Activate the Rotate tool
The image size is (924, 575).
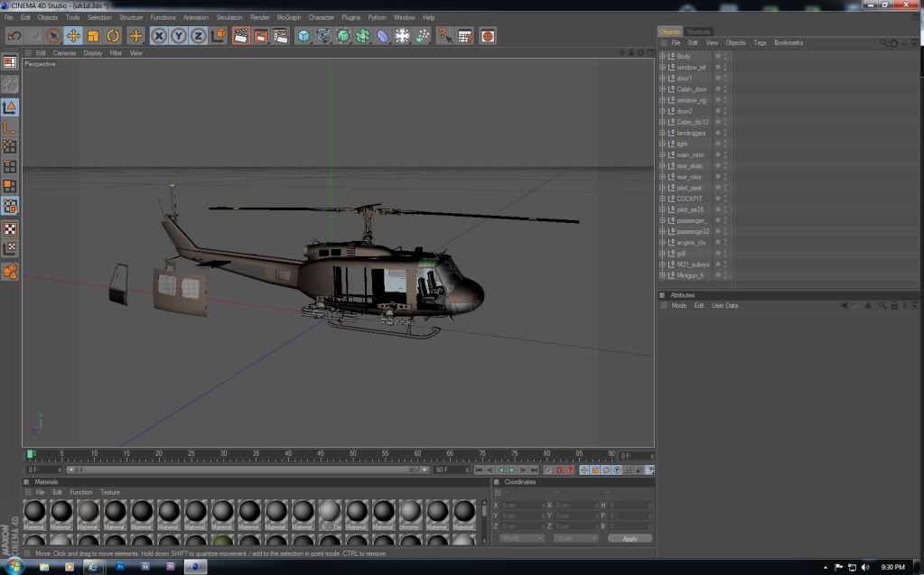tap(113, 36)
